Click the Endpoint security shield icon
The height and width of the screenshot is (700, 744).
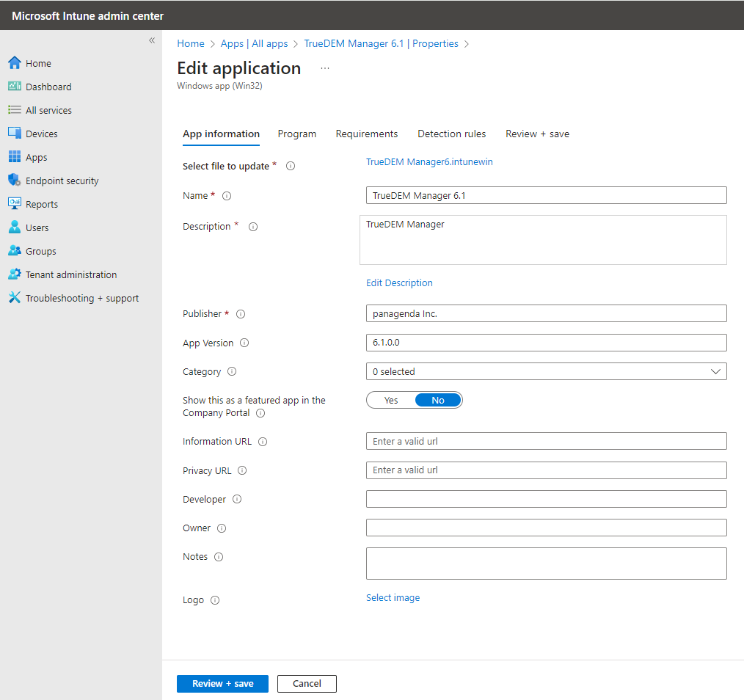click(14, 181)
